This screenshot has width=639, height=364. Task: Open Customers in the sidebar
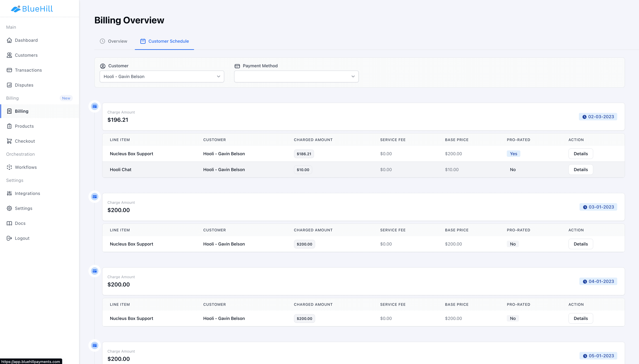tap(39, 55)
